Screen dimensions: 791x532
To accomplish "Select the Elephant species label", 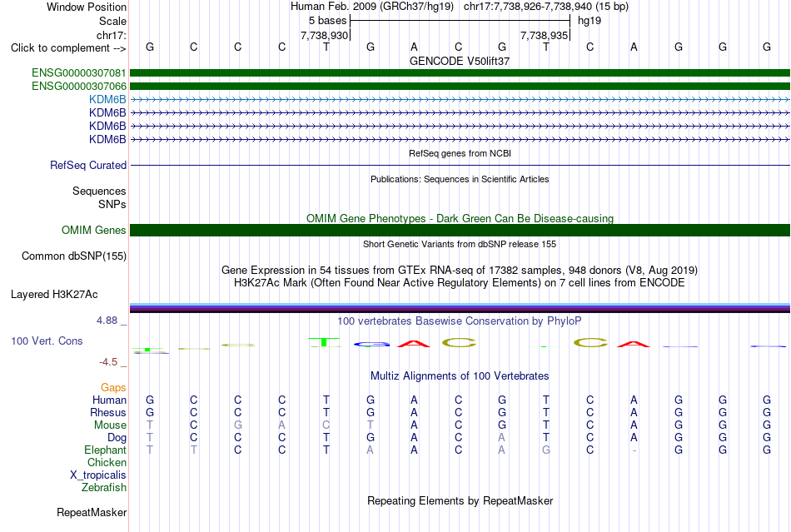I will (x=105, y=450).
